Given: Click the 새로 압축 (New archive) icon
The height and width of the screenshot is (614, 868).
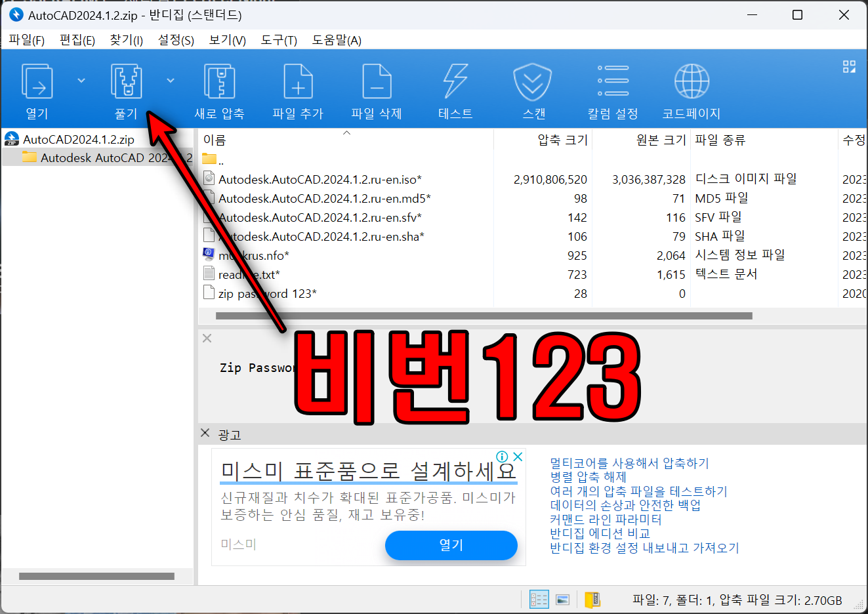Looking at the screenshot, I should coord(219,81).
